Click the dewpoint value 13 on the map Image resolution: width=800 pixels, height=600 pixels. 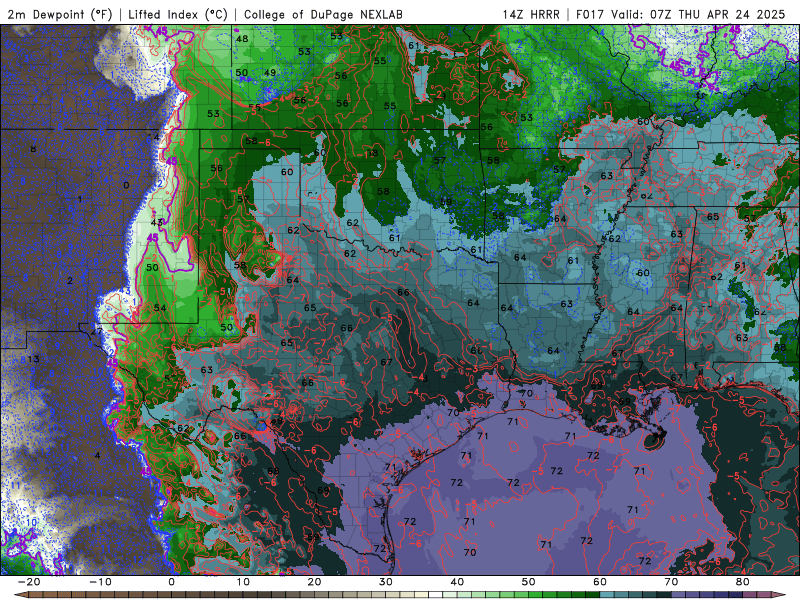pyautogui.click(x=33, y=359)
